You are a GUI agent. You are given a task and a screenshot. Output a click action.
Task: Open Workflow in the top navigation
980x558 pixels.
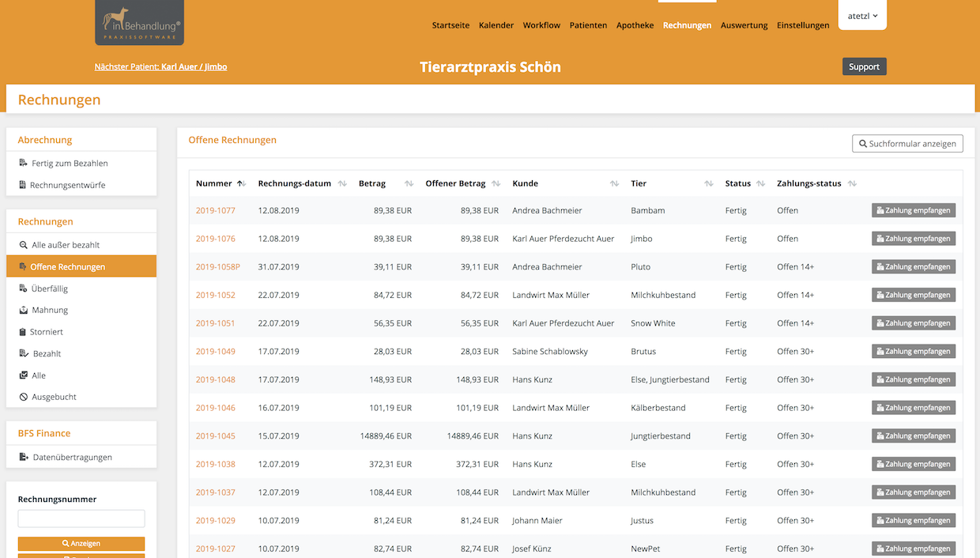(x=541, y=25)
